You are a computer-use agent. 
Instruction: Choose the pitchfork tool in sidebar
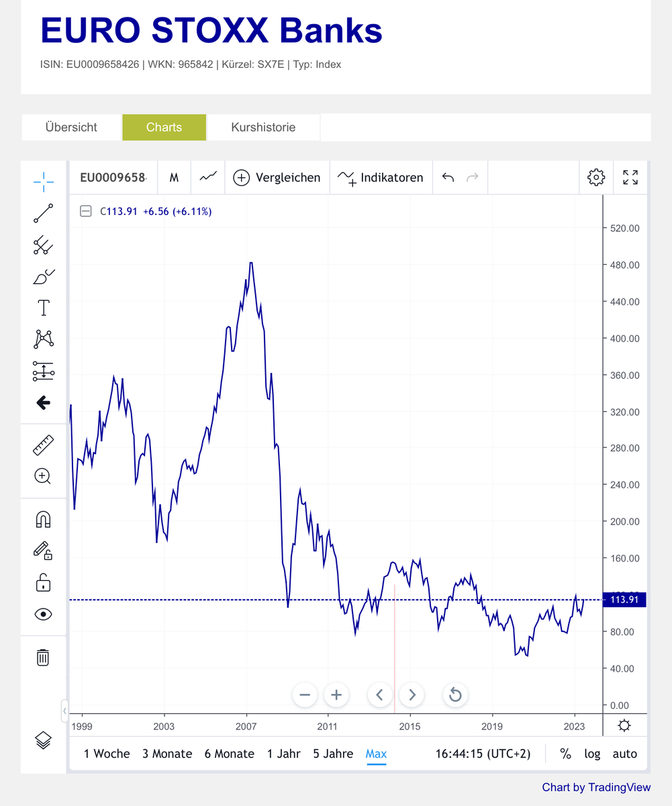pyautogui.click(x=44, y=245)
